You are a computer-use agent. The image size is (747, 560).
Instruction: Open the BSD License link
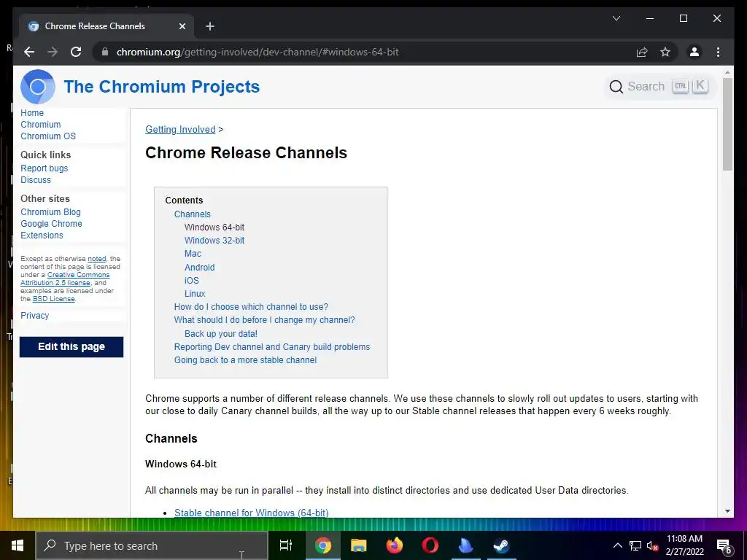coord(54,298)
